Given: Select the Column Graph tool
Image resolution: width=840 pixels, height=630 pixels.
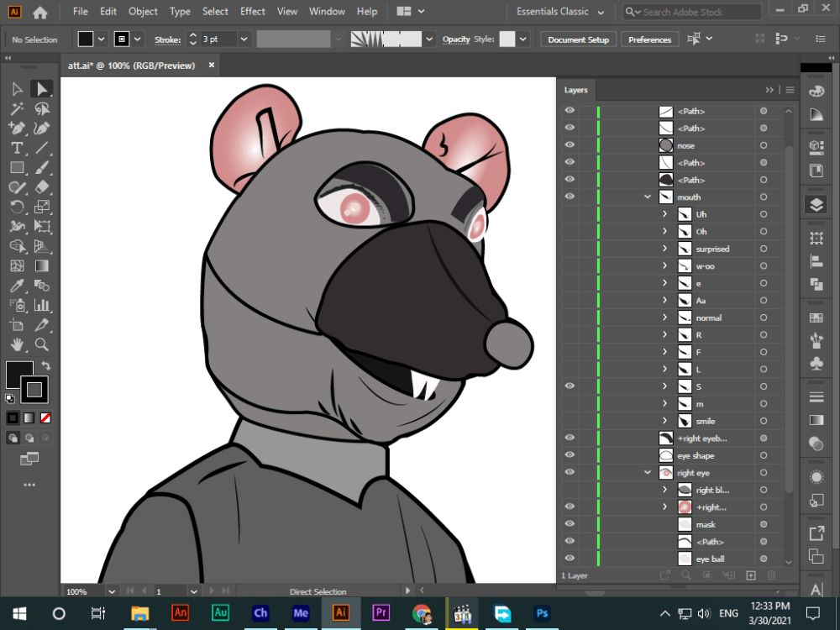Looking at the screenshot, I should coord(42,305).
